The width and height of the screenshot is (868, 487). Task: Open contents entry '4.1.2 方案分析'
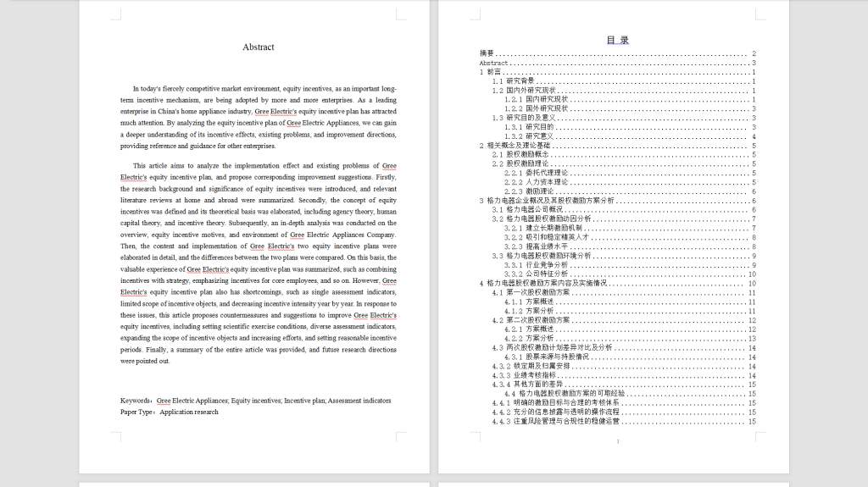click(x=630, y=311)
